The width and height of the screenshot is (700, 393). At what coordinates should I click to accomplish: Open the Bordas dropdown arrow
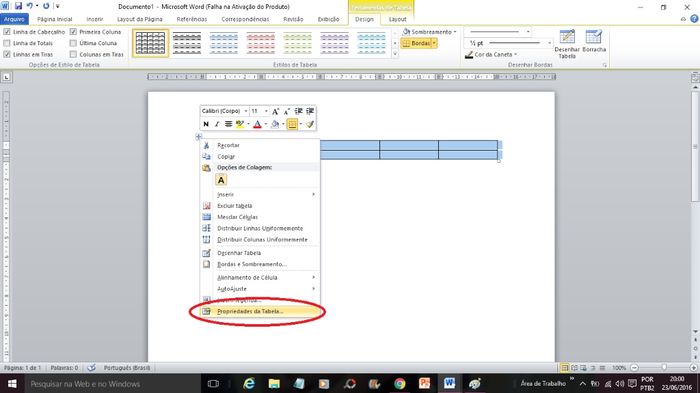pyautogui.click(x=434, y=43)
